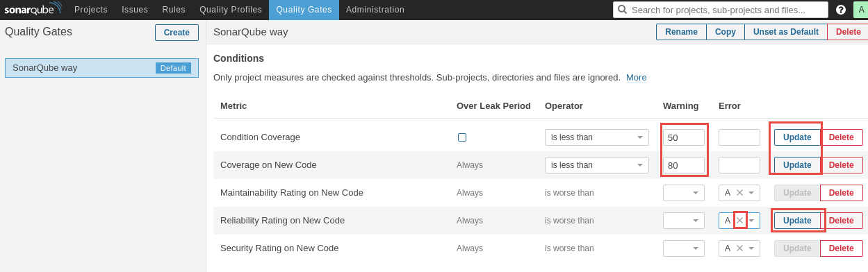This screenshot has width=868, height=272.
Task: Click the Operator column header
Action: [564, 106]
